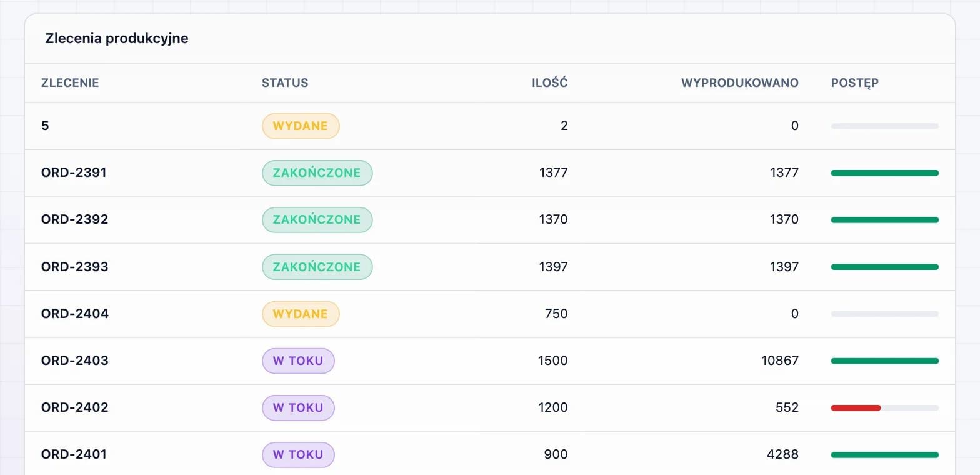Viewport: 980px width, 475px height.
Task: Click the Wyprodukowano value 0 for order 5
Action: [x=795, y=126]
